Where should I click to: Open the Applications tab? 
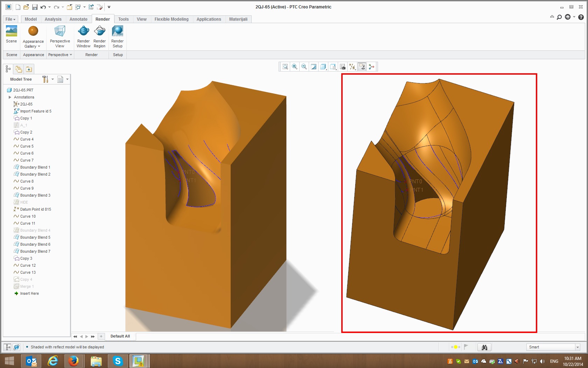(x=209, y=19)
